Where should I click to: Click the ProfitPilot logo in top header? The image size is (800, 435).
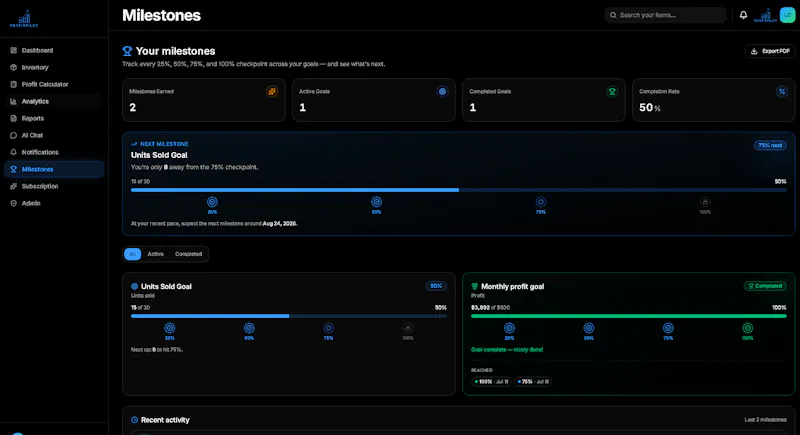pyautogui.click(x=765, y=15)
